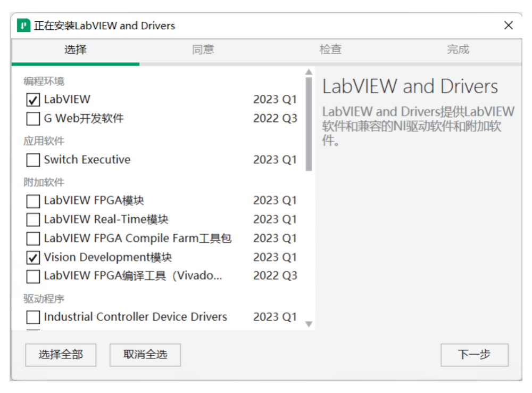The height and width of the screenshot is (393, 532).
Task: Check LabVIEW FPGA编译工具 (Vivado checkbox
Action: click(33, 276)
